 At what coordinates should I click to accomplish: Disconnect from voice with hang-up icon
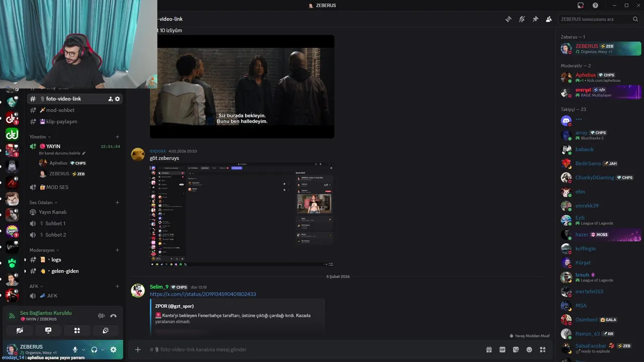(113, 316)
